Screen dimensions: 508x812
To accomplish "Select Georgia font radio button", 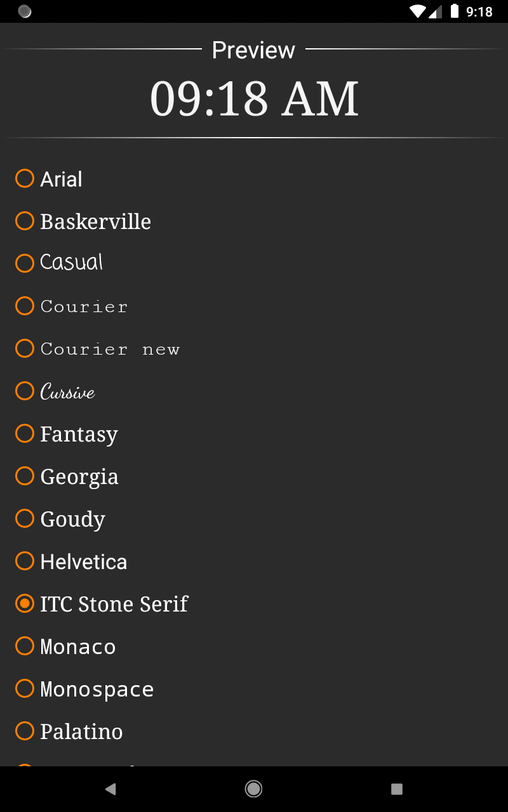I will (x=25, y=476).
